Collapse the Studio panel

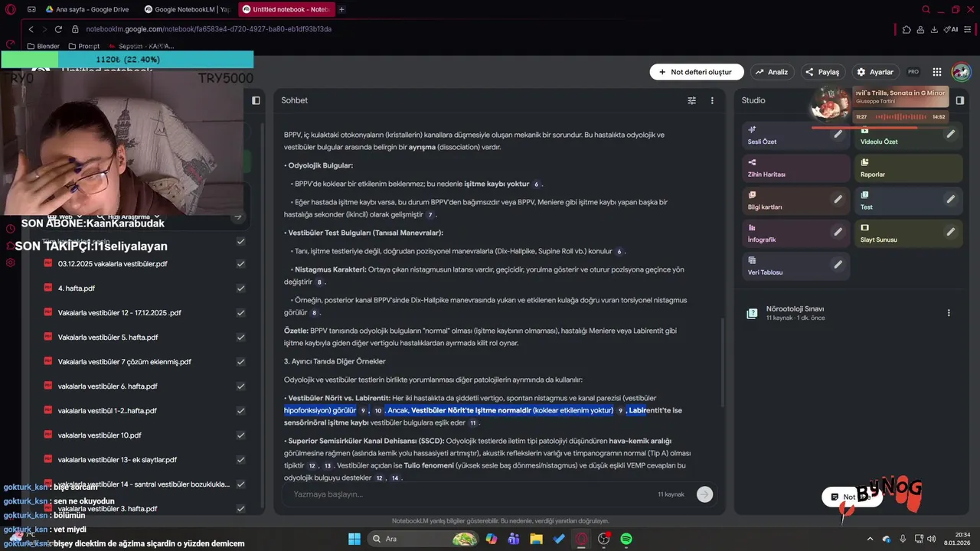pos(959,100)
